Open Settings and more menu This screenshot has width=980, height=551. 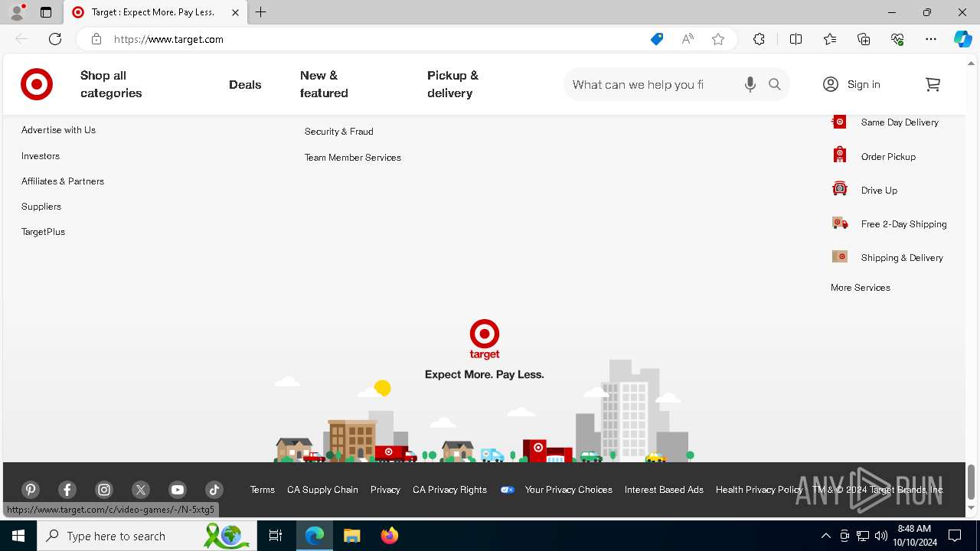(x=931, y=39)
